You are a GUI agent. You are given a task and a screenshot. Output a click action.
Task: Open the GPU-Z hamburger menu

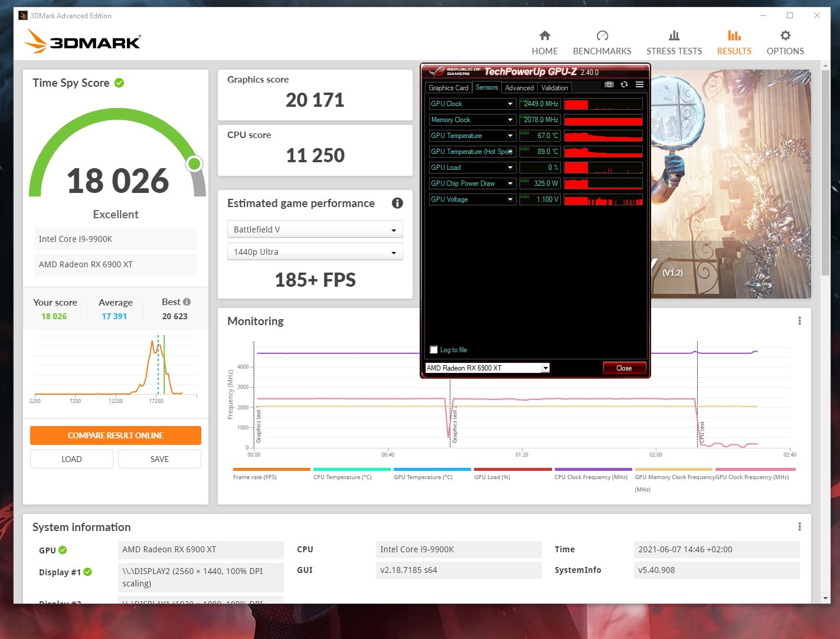click(639, 85)
